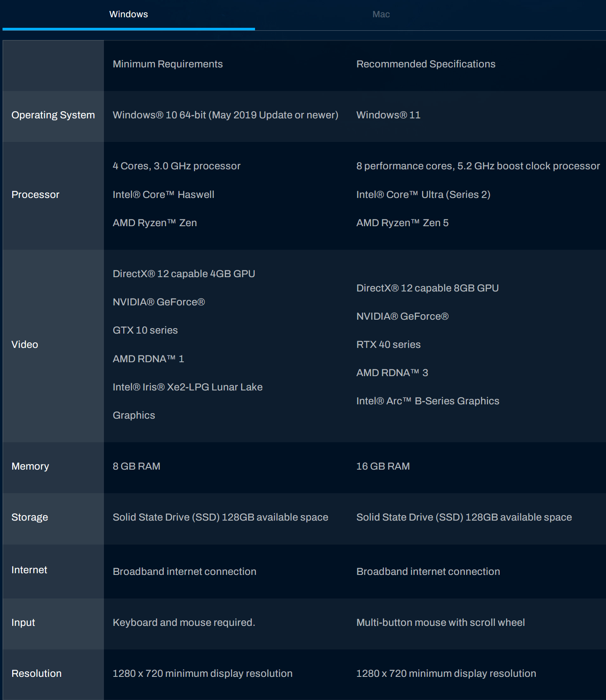Click AMD Ryzen Zen 5 text
The height and width of the screenshot is (700, 606).
(x=402, y=223)
